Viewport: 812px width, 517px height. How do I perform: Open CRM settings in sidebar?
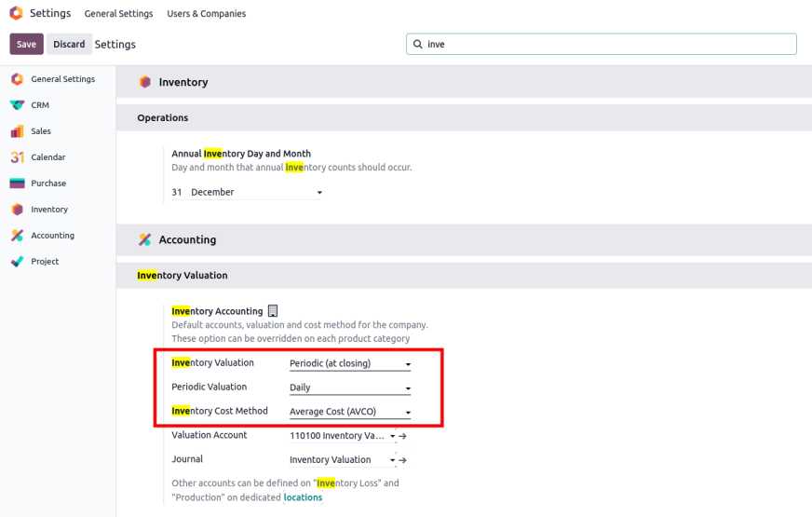(x=39, y=105)
